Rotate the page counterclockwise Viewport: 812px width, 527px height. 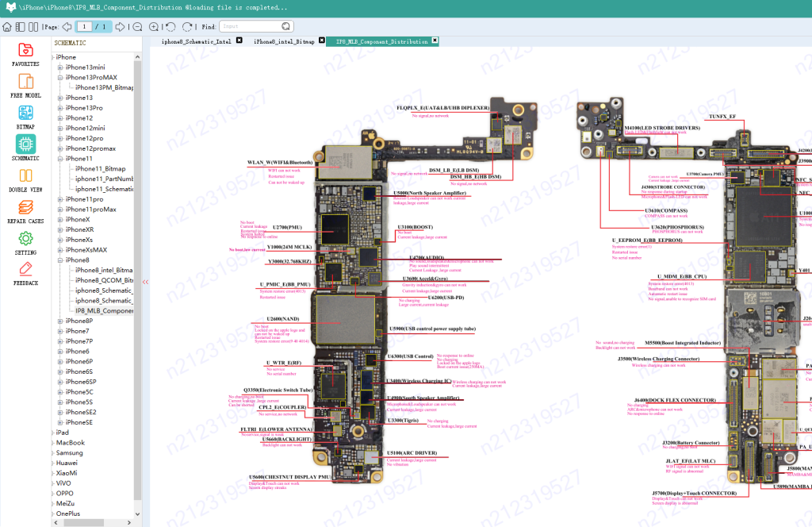(x=171, y=26)
